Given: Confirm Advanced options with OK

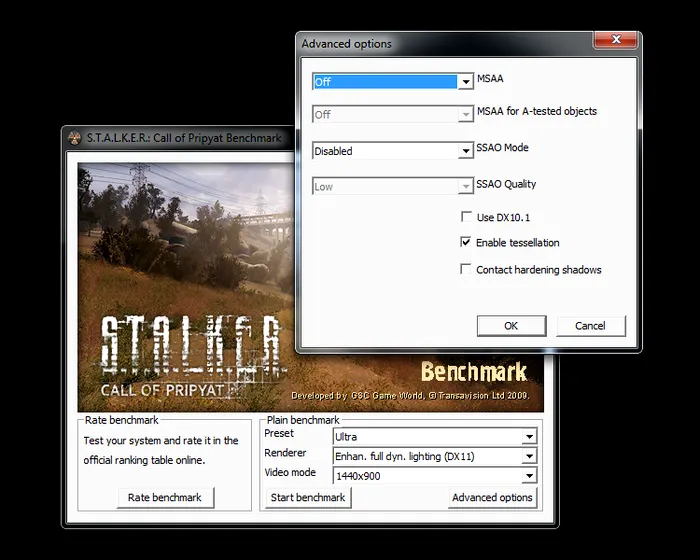Looking at the screenshot, I should click(x=512, y=326).
